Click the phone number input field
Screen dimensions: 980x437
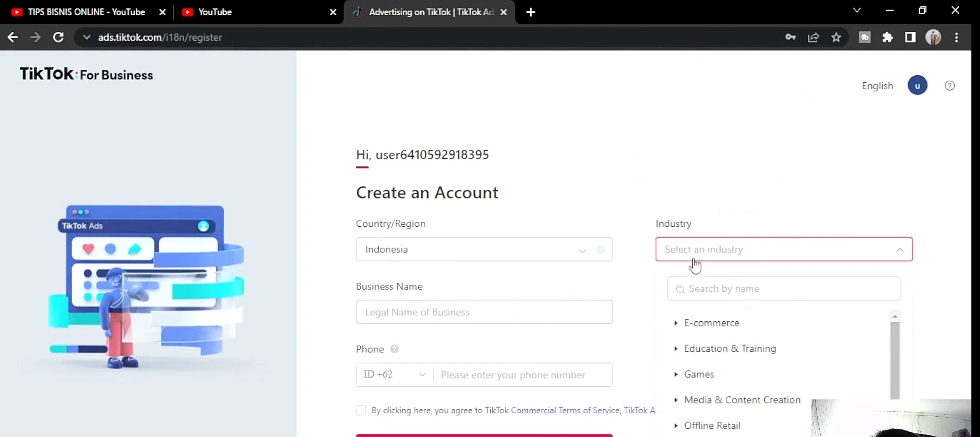point(523,375)
